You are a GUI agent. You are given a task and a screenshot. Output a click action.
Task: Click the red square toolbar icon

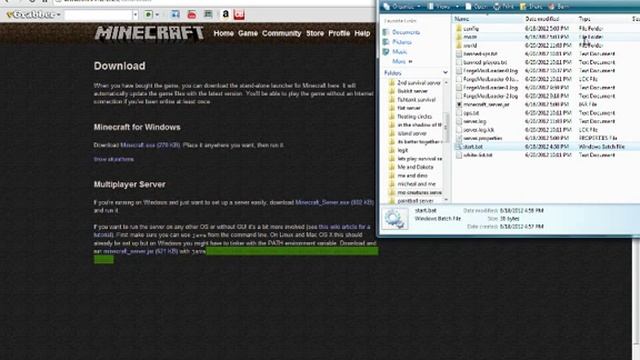click(x=239, y=15)
